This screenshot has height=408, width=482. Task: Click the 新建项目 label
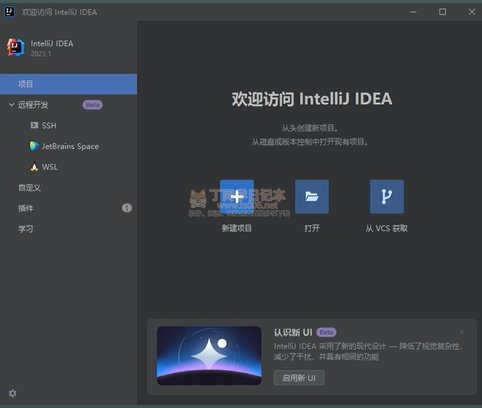[x=237, y=228]
